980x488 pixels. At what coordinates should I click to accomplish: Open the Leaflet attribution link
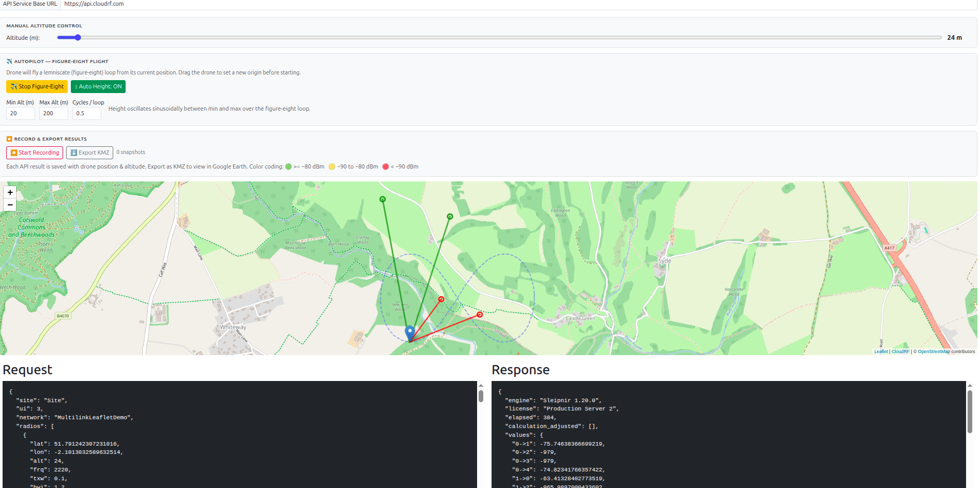881,352
